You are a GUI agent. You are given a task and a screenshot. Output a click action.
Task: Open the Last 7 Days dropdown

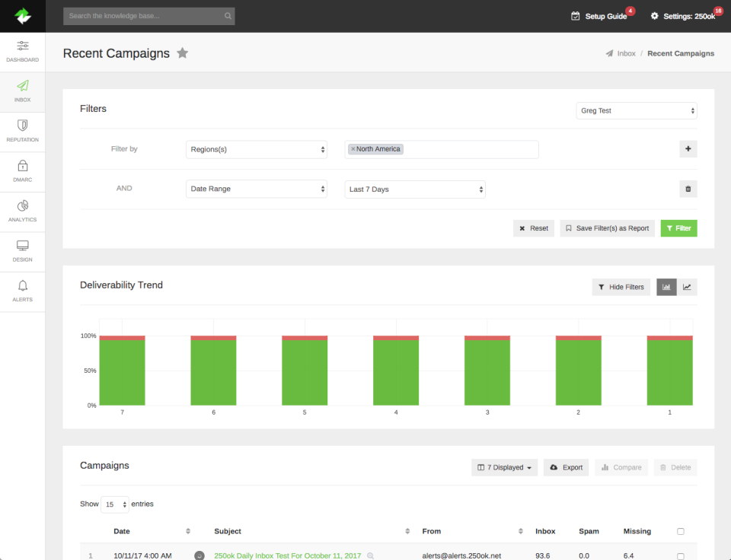click(x=415, y=189)
